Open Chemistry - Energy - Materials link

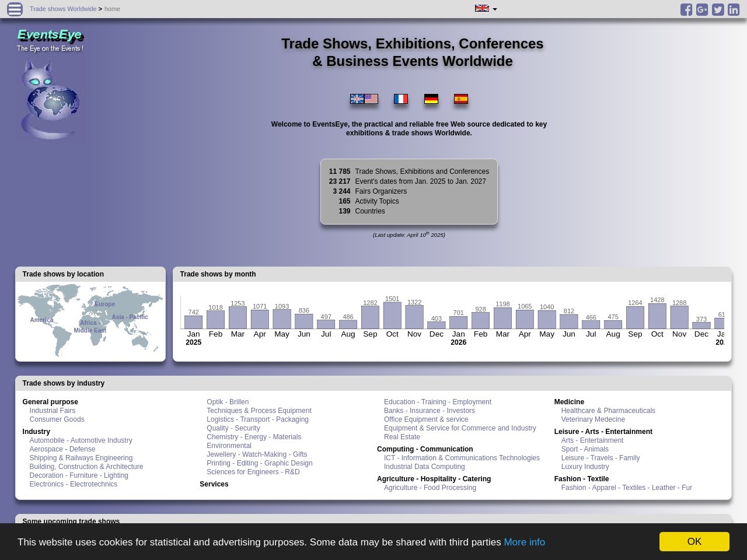(x=254, y=437)
